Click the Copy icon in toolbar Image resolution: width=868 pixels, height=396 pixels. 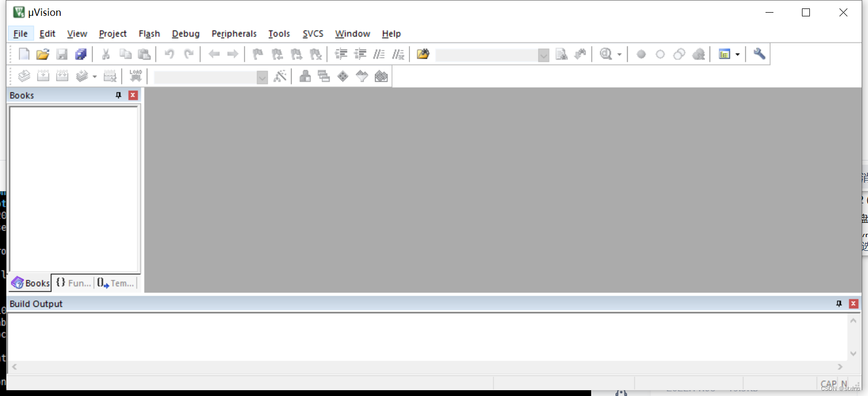[125, 54]
